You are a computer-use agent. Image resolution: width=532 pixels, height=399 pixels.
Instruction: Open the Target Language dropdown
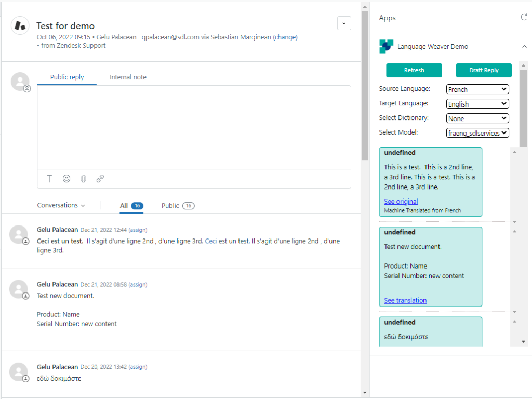(x=477, y=103)
